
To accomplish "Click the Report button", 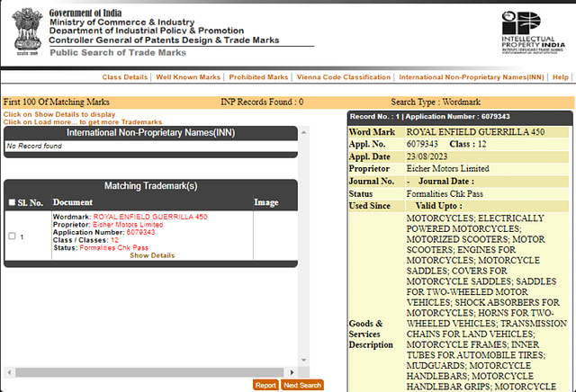I will 265,385.
